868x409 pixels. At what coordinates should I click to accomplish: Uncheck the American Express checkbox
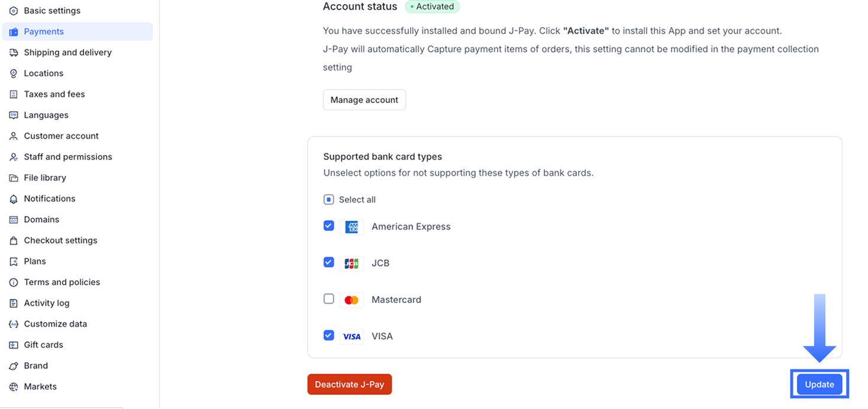[329, 226]
